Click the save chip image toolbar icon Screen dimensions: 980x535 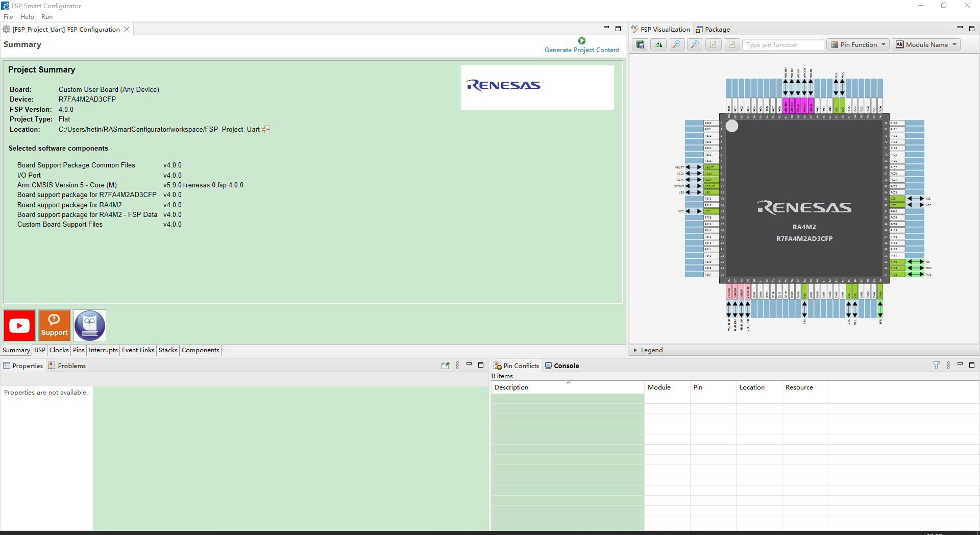pos(640,45)
